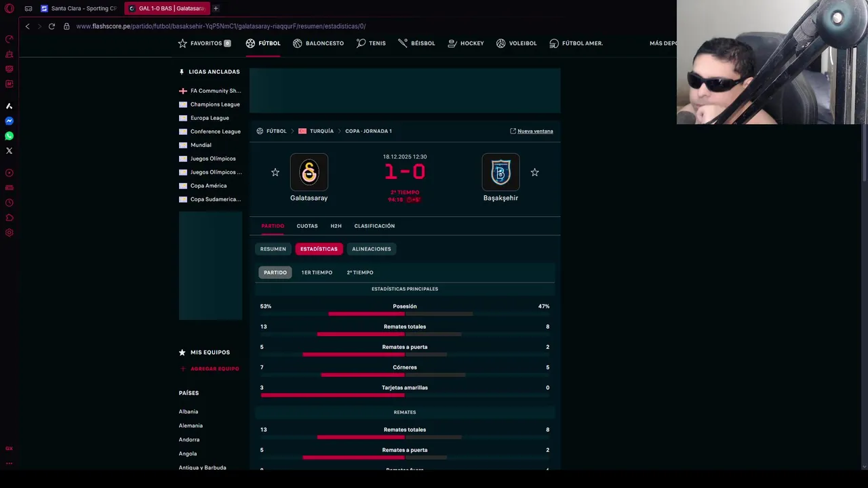Select the Tenis sport
The image size is (868, 488).
[x=371, y=43]
